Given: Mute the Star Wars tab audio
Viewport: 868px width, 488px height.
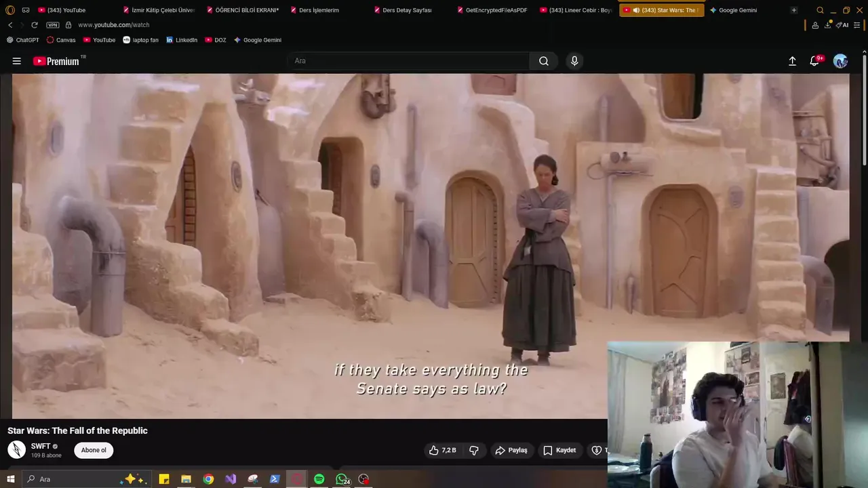Looking at the screenshot, I should [636, 10].
